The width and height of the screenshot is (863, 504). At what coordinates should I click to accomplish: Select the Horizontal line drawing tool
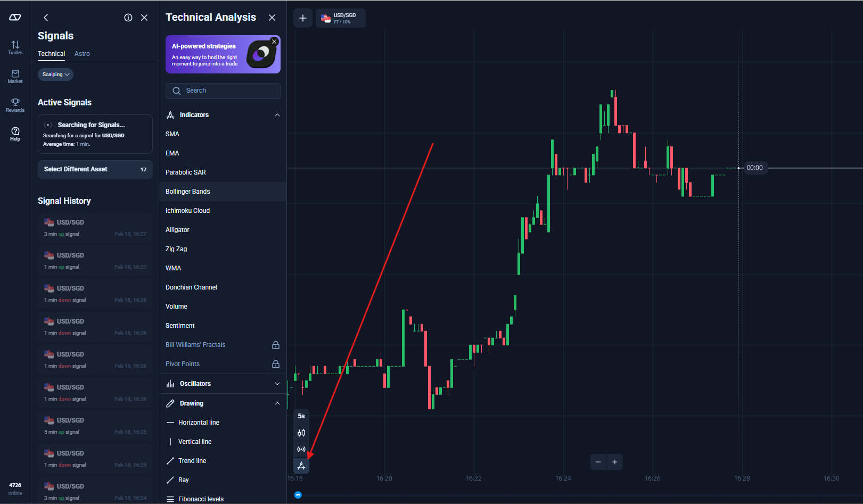[223, 423]
